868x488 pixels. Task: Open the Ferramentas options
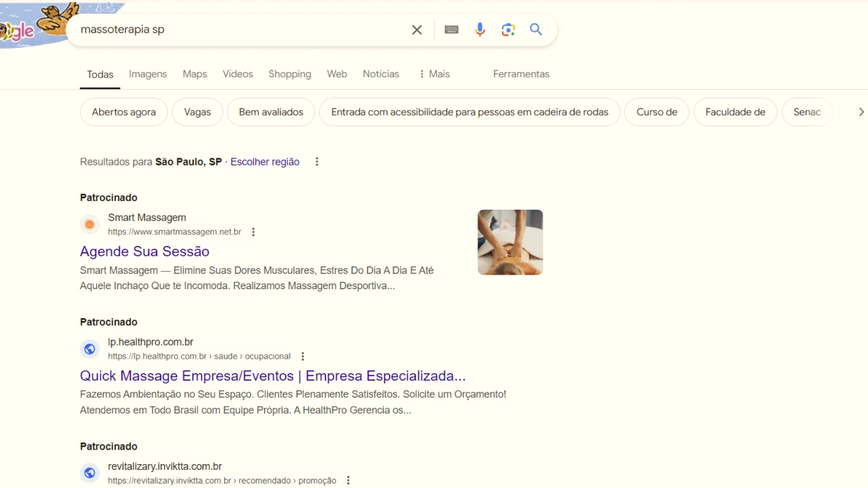coord(521,74)
